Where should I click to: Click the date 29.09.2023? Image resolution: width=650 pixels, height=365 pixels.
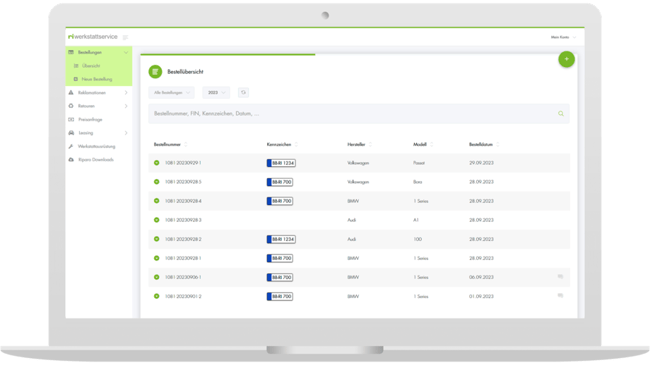click(x=481, y=163)
